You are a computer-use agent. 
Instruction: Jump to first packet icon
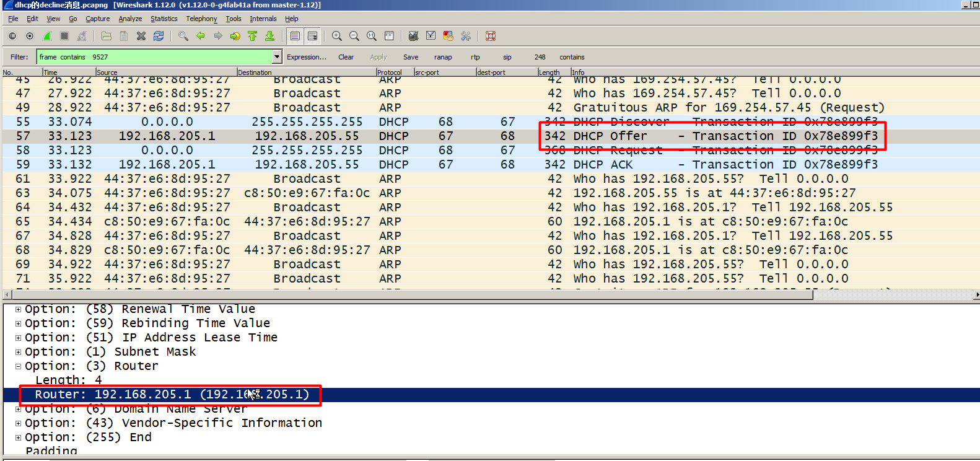pyautogui.click(x=253, y=36)
